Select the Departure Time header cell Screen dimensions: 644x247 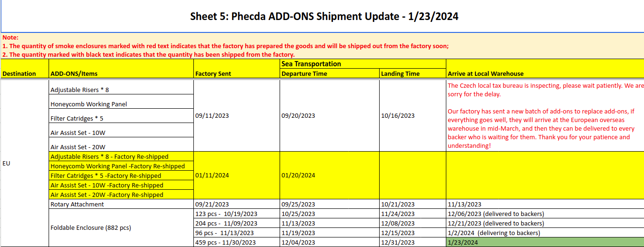pos(330,73)
